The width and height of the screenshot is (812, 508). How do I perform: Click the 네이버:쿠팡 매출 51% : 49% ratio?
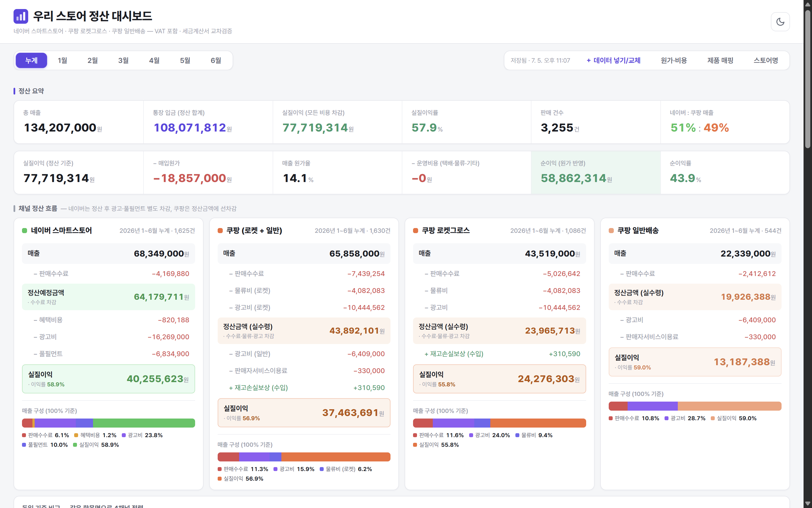700,128
